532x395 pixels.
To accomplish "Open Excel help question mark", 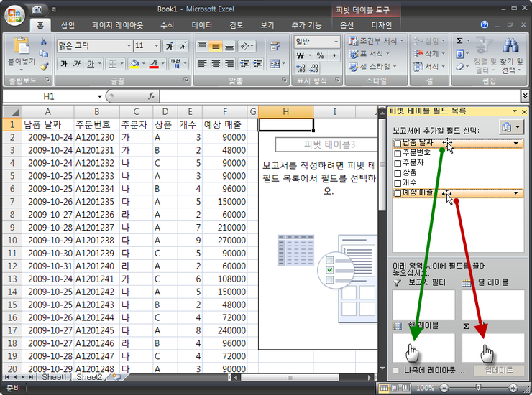I will [485, 24].
